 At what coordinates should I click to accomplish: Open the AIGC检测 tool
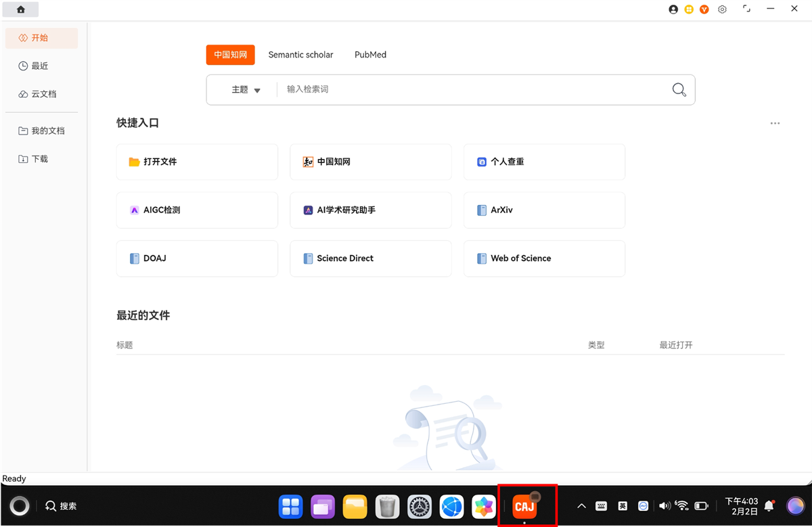coord(196,210)
